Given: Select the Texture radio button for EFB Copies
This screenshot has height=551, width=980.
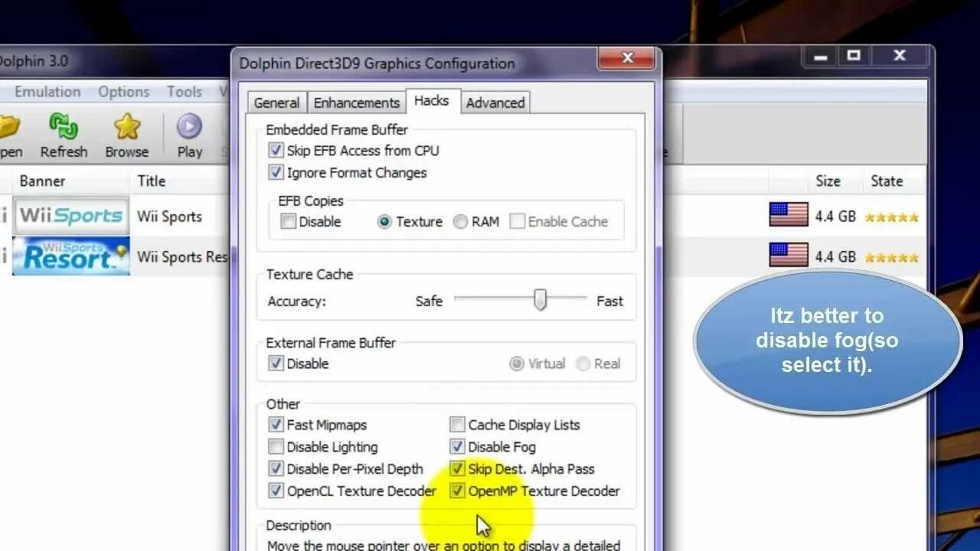Looking at the screenshot, I should point(384,222).
